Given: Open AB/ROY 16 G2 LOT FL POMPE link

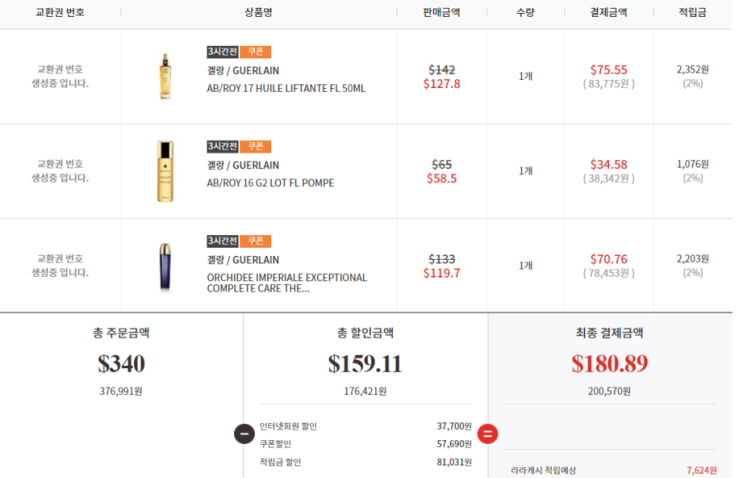Looking at the screenshot, I should point(270,183).
